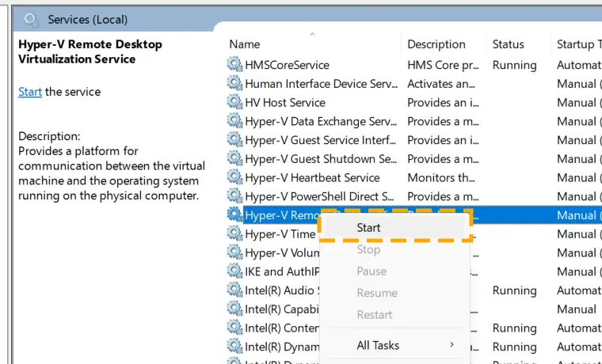This screenshot has width=602, height=364.
Task: Choose Start from the context menu
Action: [x=395, y=227]
